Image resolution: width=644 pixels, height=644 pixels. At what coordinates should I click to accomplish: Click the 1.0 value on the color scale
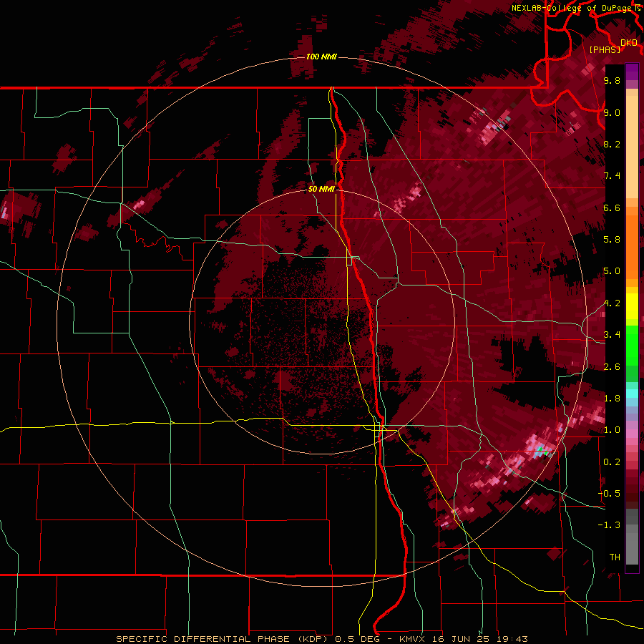(x=612, y=430)
